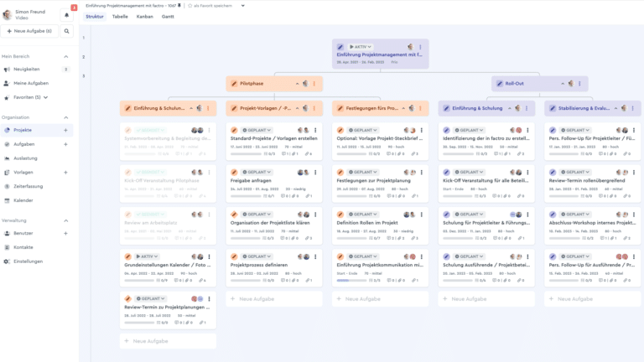Click the pencil icon on Roll-Out node
Viewport: 644px width, 362px height.
point(498,84)
